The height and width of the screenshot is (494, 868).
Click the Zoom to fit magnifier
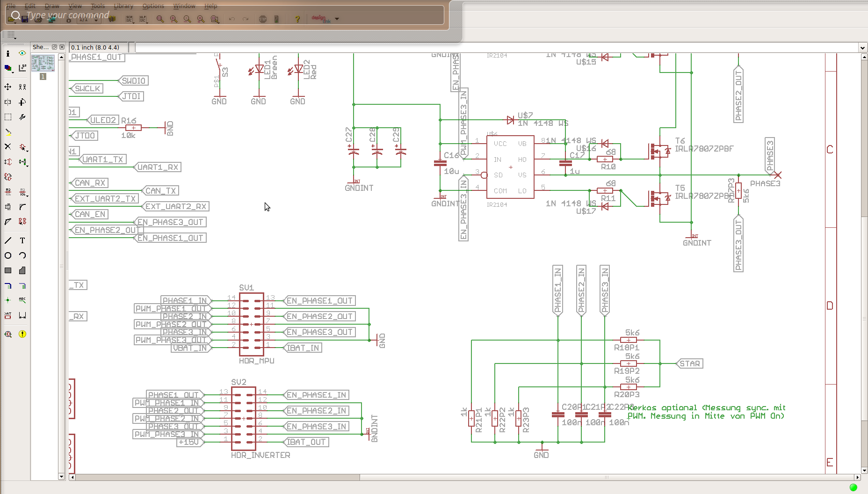coord(160,19)
